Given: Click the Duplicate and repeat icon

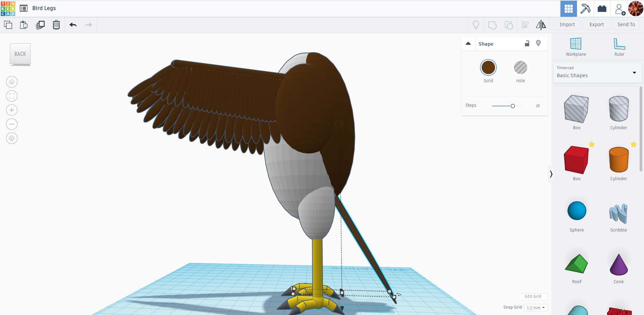Looking at the screenshot, I should 40,25.
